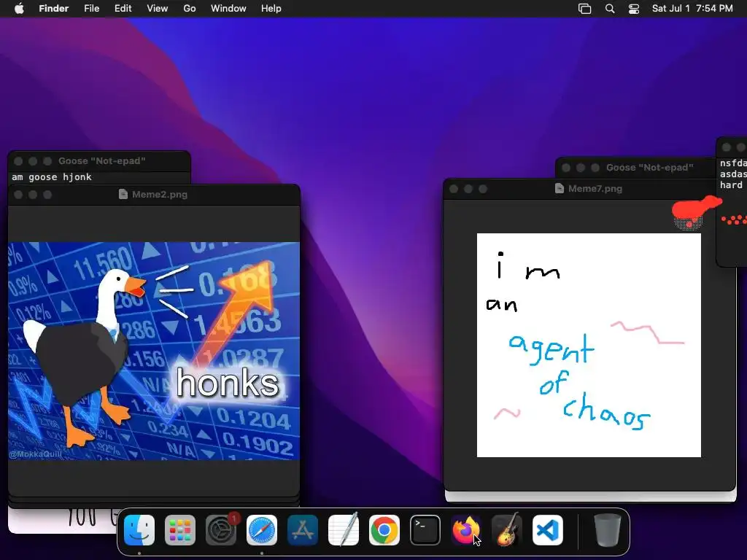Open the View menu
The height and width of the screenshot is (560, 747).
pos(158,9)
